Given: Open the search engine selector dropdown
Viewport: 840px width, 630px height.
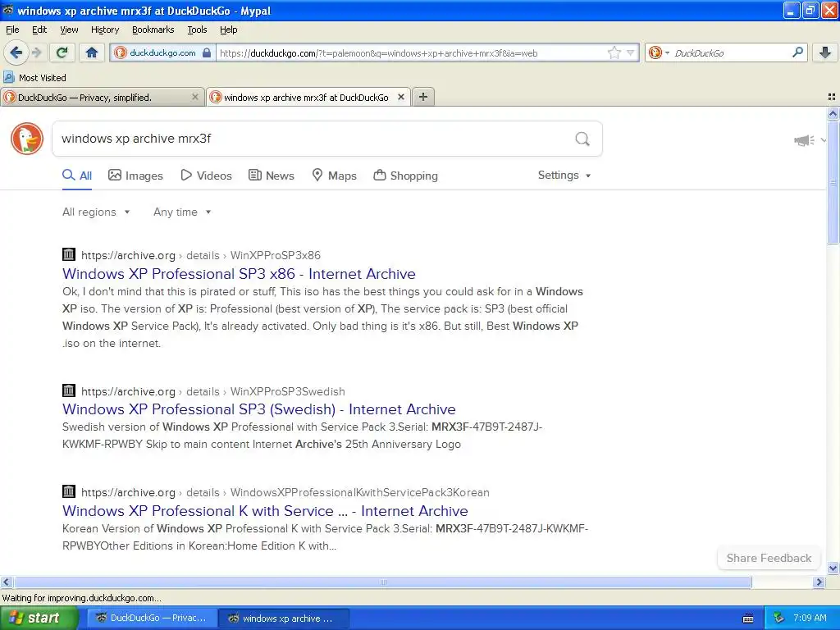Looking at the screenshot, I should [x=659, y=52].
